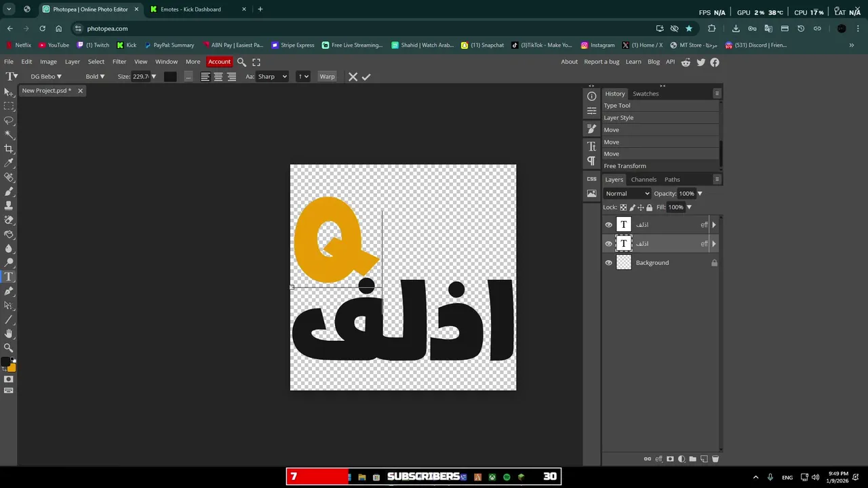The width and height of the screenshot is (868, 488).
Task: Select the Rectangle Select tool
Action: click(x=9, y=106)
